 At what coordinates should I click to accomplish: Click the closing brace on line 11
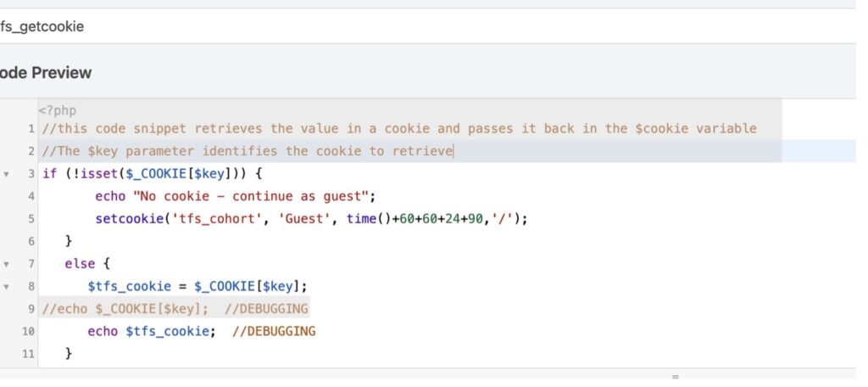(x=69, y=353)
